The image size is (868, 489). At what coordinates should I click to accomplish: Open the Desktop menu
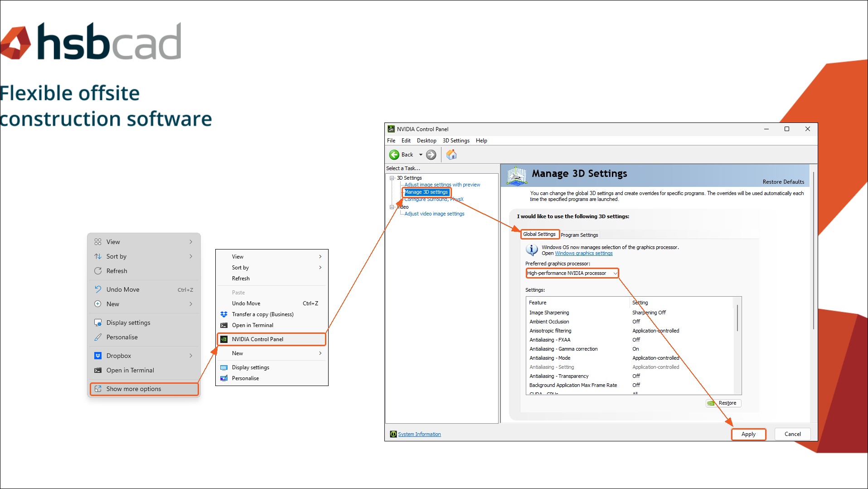point(427,141)
